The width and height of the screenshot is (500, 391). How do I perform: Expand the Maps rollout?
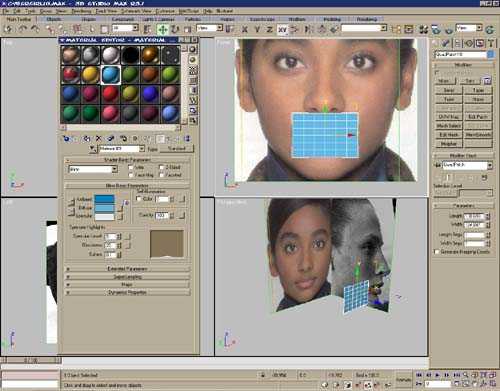127,284
